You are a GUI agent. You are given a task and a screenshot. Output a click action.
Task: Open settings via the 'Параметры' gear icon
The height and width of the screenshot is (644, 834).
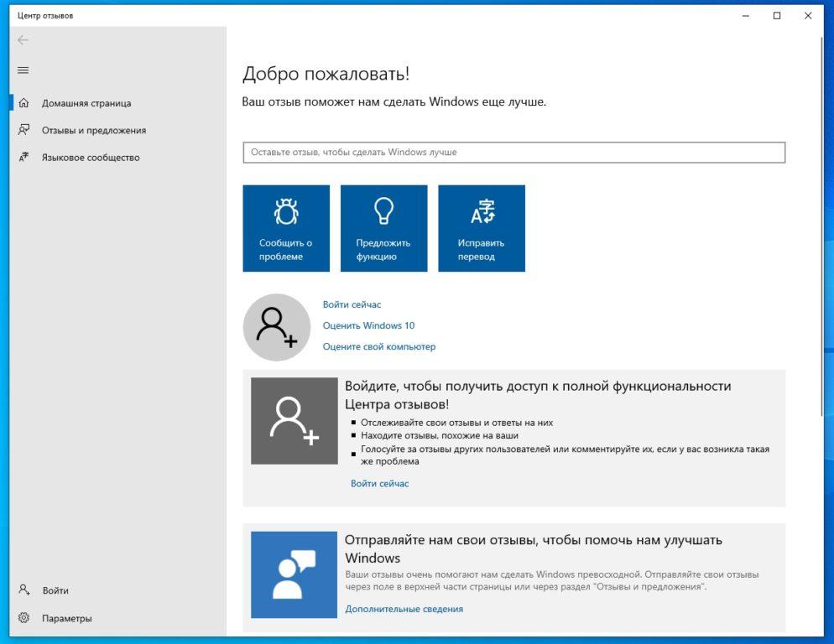tap(24, 618)
